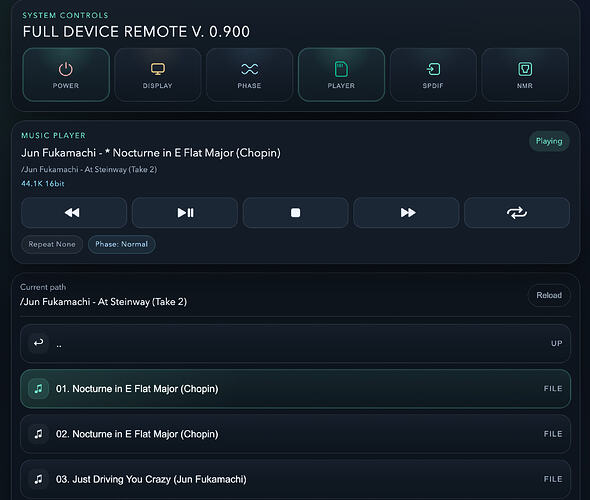This screenshot has width=590, height=500.
Task: Click the grey album path under the title
Action: coord(89,169)
